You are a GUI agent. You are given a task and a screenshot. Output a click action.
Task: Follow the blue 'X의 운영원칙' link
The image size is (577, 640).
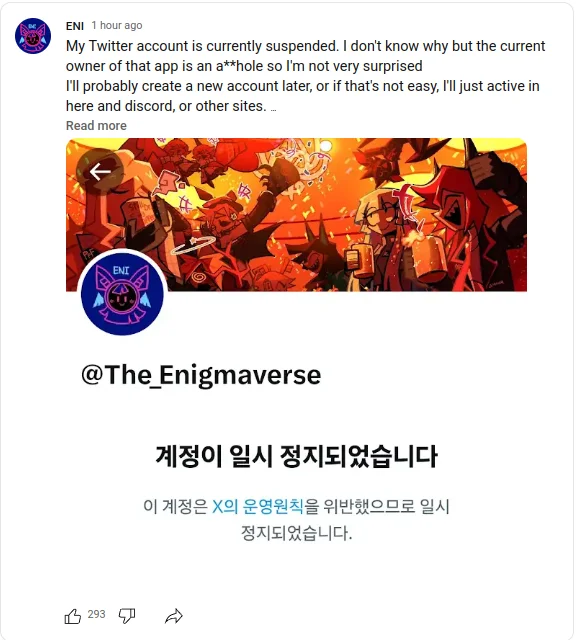[257, 506]
